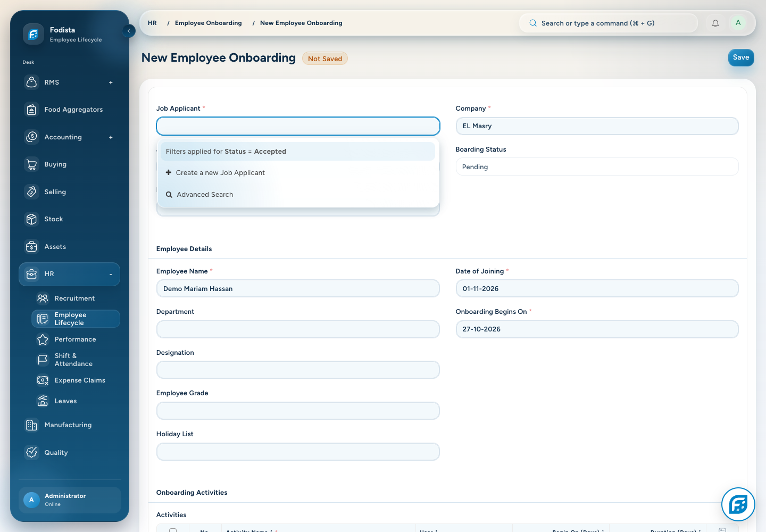766x532 pixels.
Task: Open the Employee Grade dropdown field
Action: (298, 411)
